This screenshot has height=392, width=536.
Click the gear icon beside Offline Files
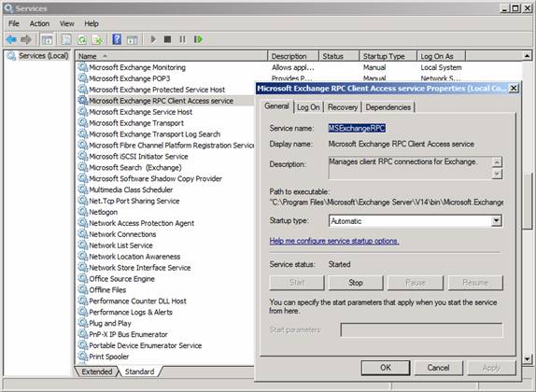pyautogui.click(x=82, y=290)
